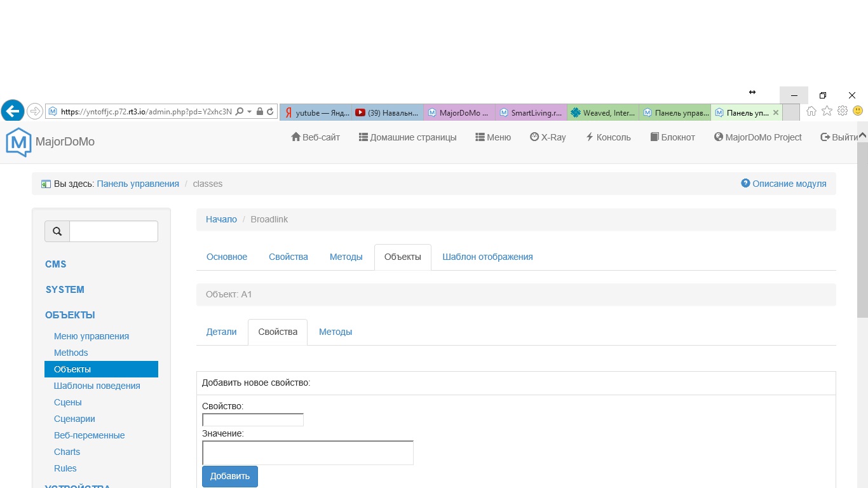The width and height of the screenshot is (868, 488).
Task: Open browser settings gear icon
Action: 843,111
